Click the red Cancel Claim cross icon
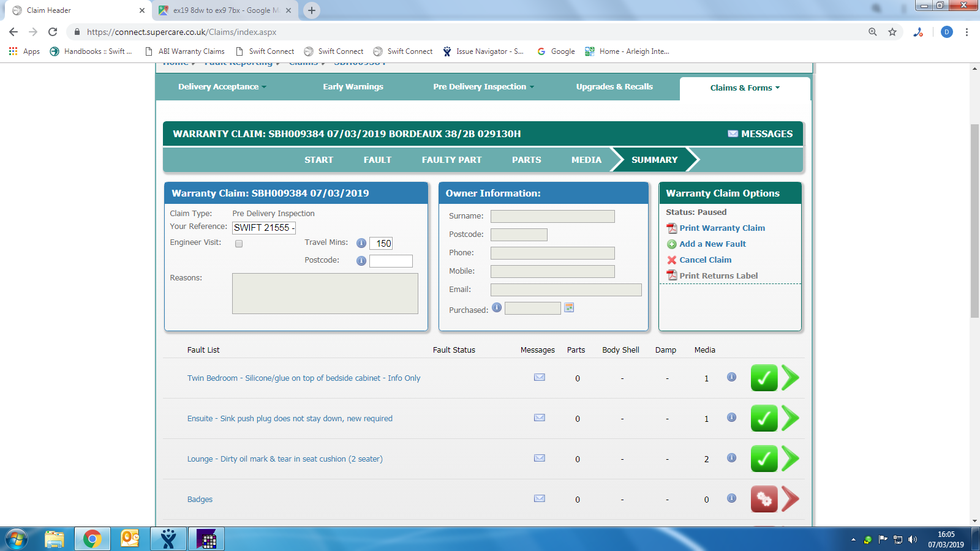Viewport: 980px width, 551px height. pyautogui.click(x=671, y=260)
